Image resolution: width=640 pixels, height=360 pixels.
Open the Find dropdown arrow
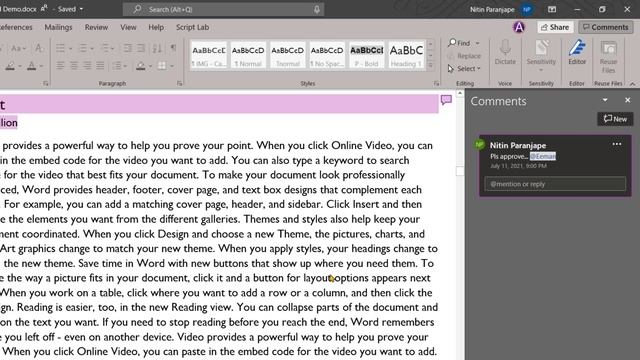point(477,43)
